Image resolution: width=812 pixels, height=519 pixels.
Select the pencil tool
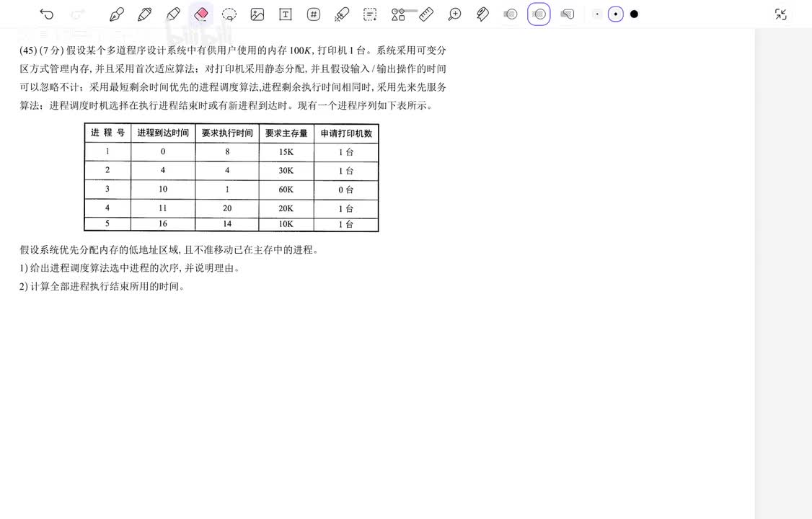click(144, 14)
